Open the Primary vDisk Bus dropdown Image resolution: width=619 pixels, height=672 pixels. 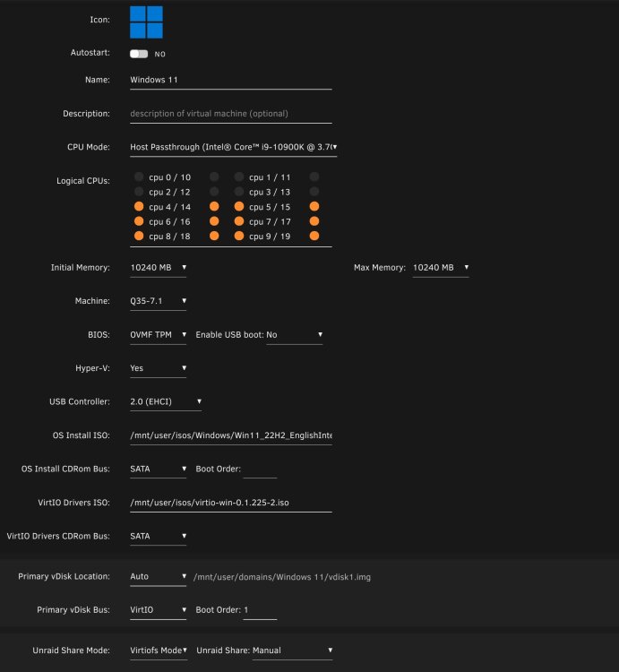coord(158,610)
